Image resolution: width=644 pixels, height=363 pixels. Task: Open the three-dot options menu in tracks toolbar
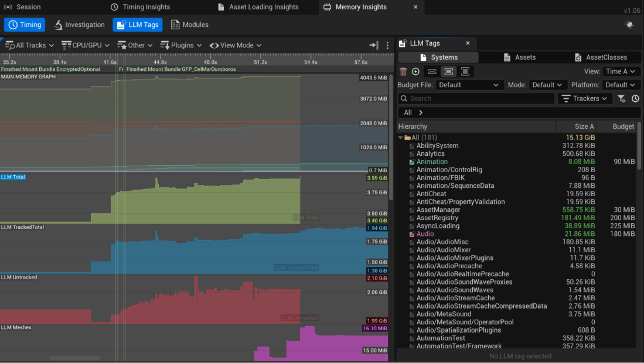[387, 45]
